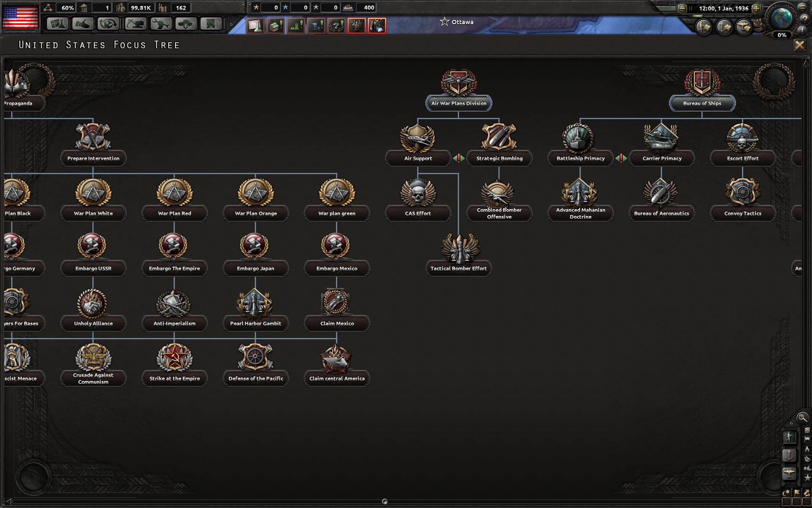Viewport: 812px width, 508px height.
Task: Select the Tactical Bomber Effort focus
Action: [458, 268]
